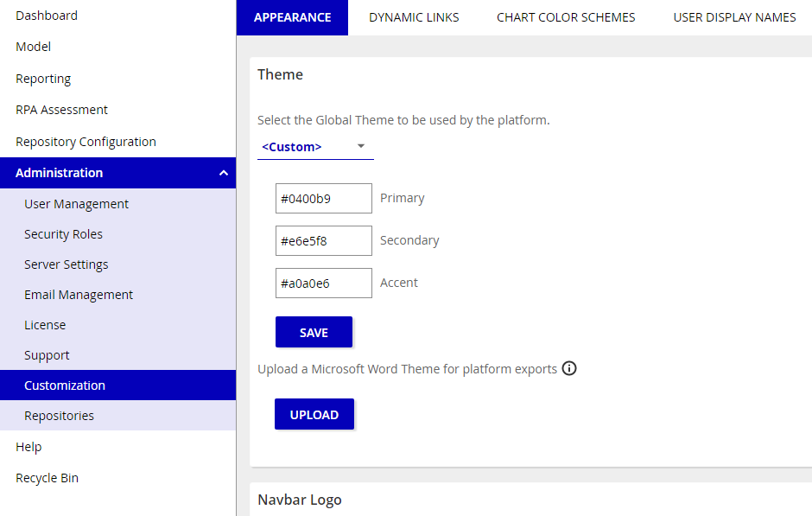The width and height of the screenshot is (812, 516).
Task: Navigate to Server Settings
Action: [x=67, y=264]
